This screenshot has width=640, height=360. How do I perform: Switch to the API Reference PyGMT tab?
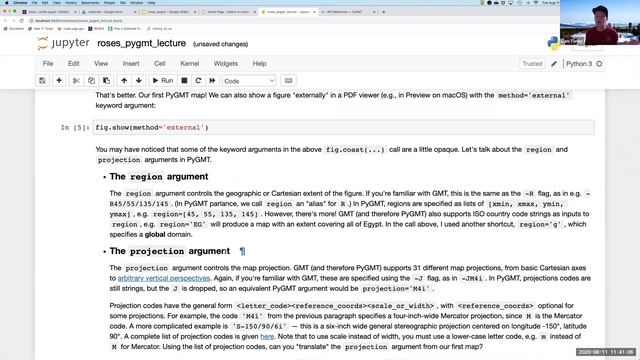[x=347, y=12]
